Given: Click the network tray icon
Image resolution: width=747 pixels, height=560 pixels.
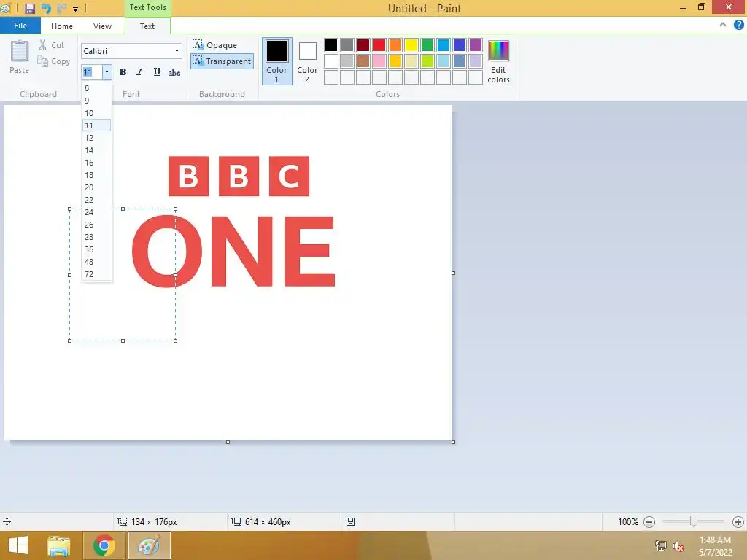Looking at the screenshot, I should pos(660,545).
